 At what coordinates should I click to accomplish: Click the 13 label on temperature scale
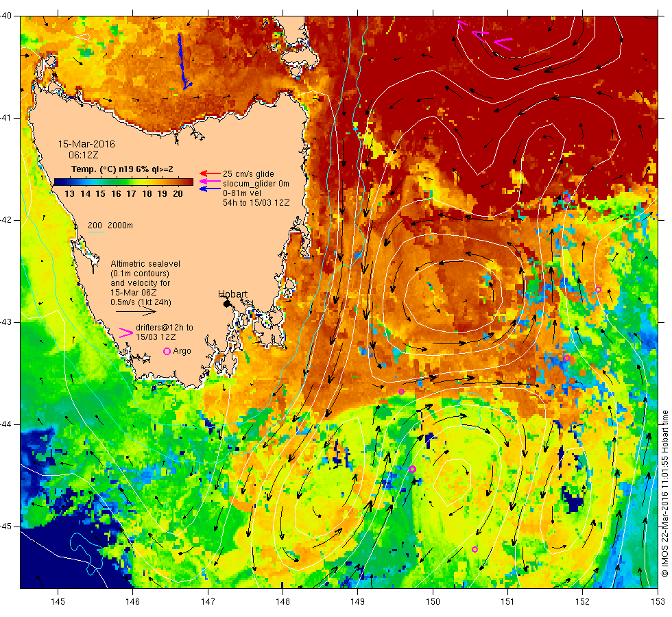(69, 193)
